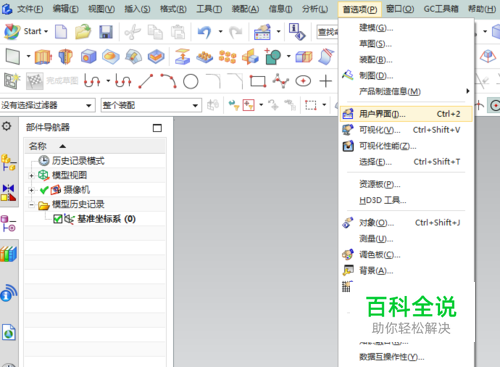Expand the 摄像机 tree node
The image size is (500, 367).
click(31, 190)
